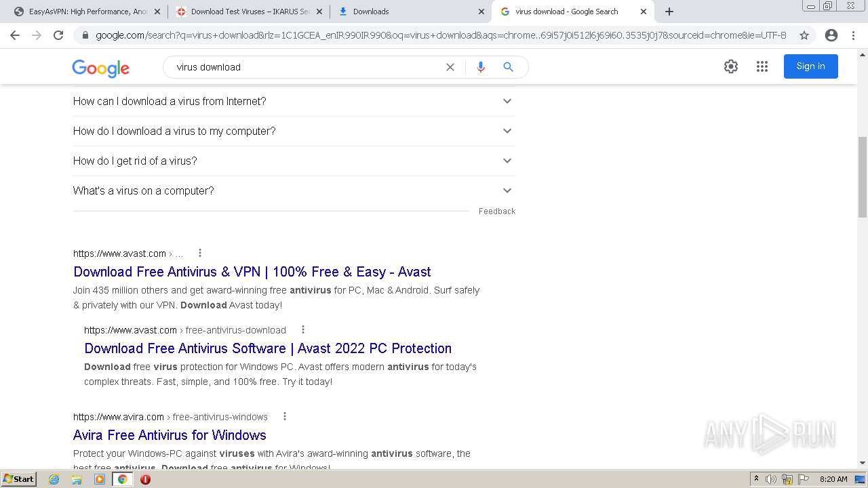Viewport: 868px width, 488px height.
Task: Open file explorer from the taskbar
Action: [x=77, y=479]
